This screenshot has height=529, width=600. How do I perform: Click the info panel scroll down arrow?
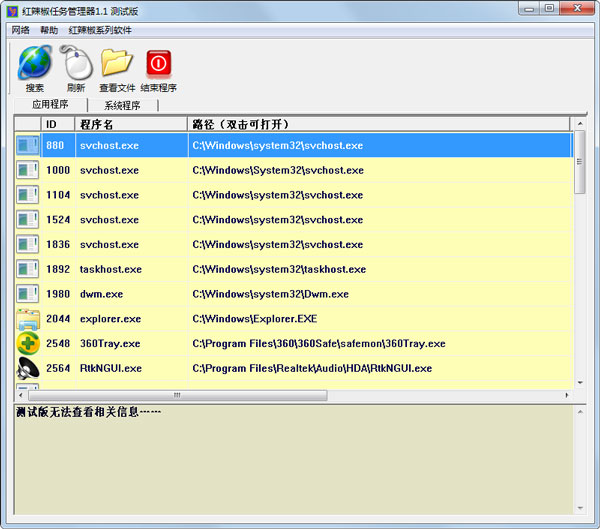(x=580, y=508)
